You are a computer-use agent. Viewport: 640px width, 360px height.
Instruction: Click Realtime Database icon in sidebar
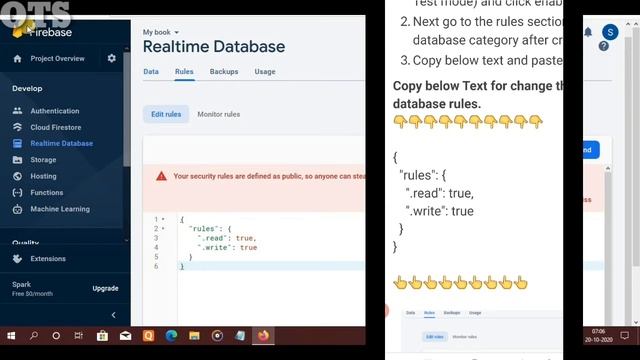(x=17, y=143)
